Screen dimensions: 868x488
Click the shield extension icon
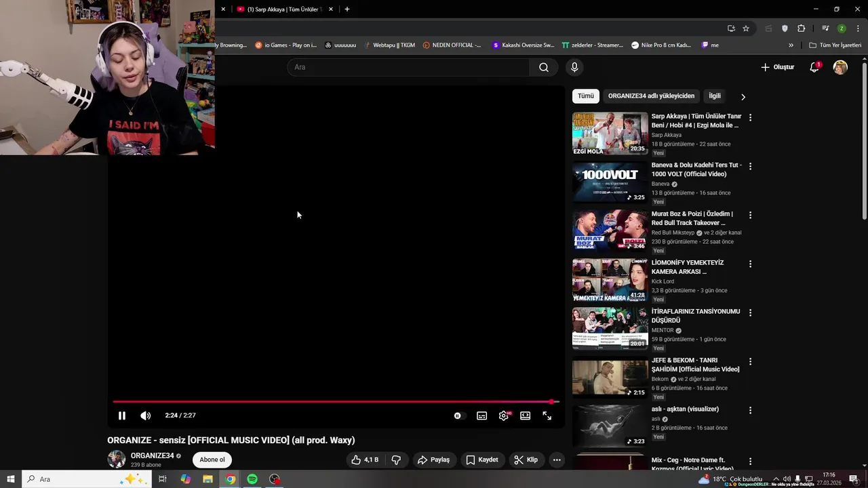point(785,28)
